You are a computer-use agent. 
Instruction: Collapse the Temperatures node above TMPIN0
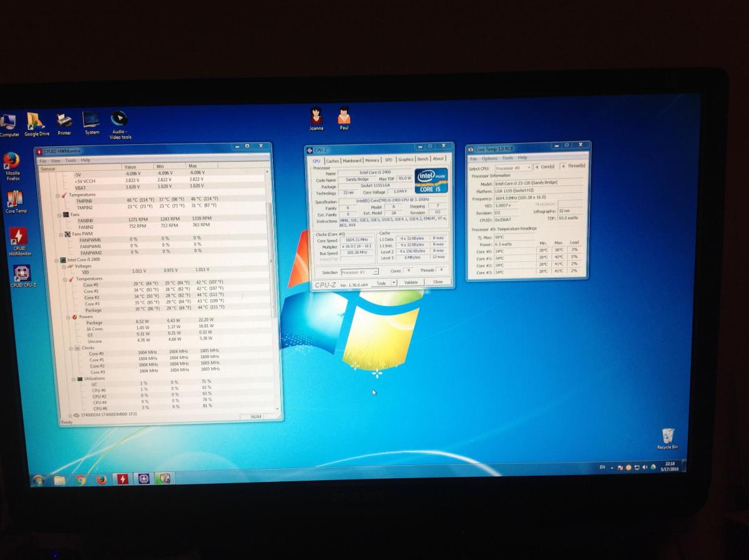pyautogui.click(x=57, y=195)
